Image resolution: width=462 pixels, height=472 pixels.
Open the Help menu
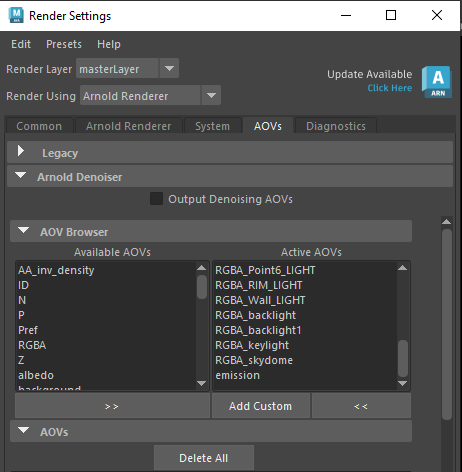coord(109,44)
